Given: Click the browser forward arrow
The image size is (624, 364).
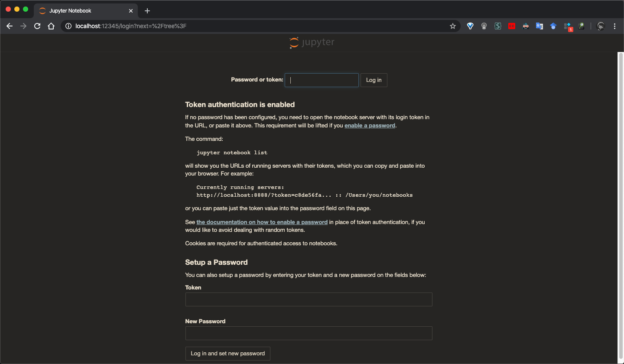Looking at the screenshot, I should 23,26.
